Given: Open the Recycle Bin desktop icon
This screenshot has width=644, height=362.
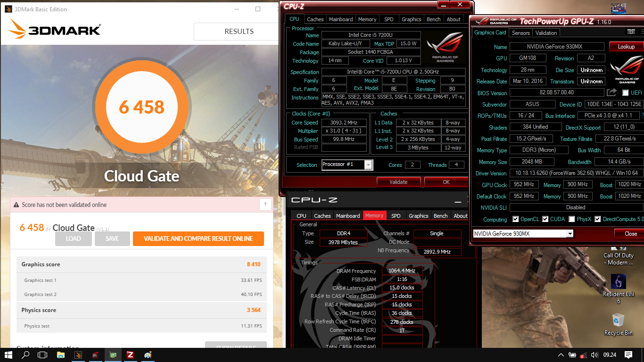Looking at the screenshot, I should tap(618, 324).
